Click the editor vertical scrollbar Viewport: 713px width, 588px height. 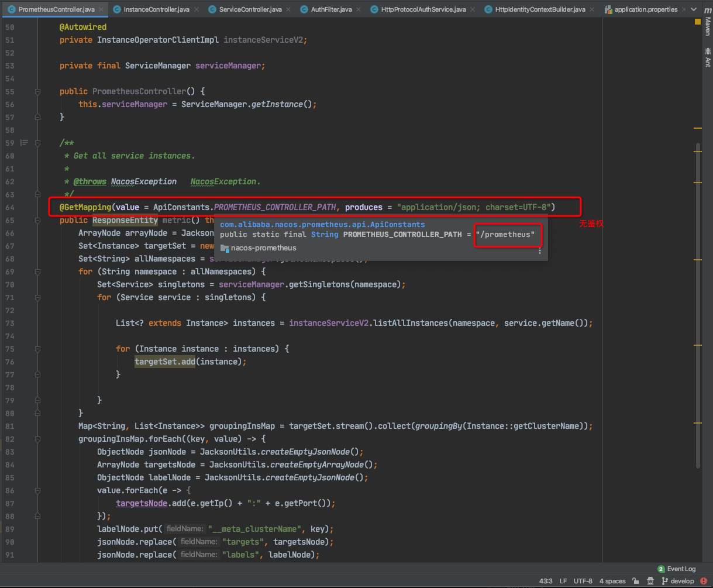coord(698,304)
